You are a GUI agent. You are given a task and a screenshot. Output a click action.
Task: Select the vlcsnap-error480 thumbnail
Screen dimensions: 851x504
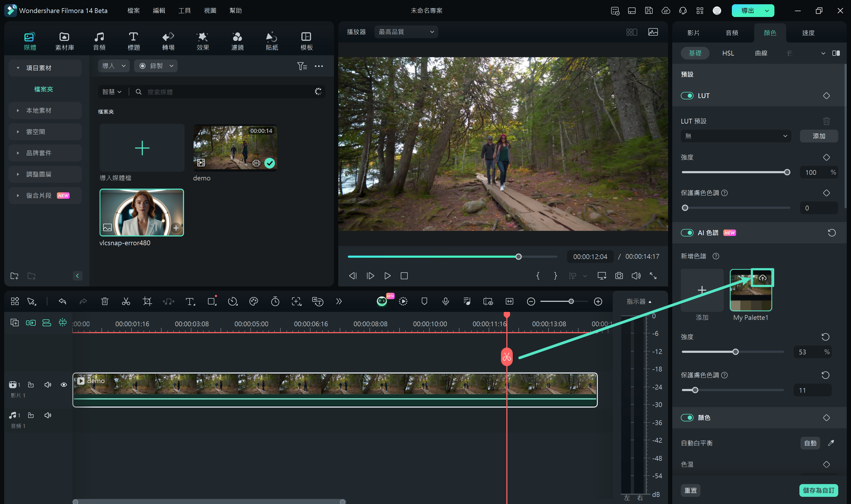tap(142, 213)
